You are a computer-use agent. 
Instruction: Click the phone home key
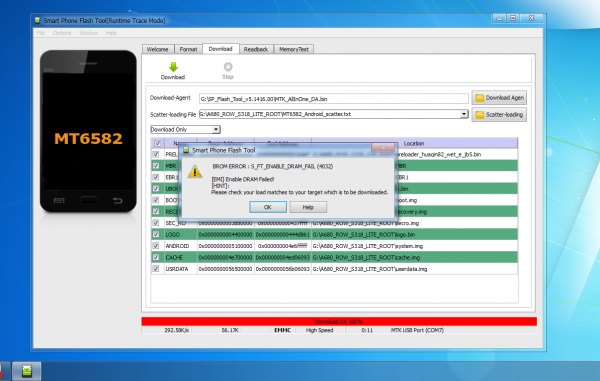88,200
